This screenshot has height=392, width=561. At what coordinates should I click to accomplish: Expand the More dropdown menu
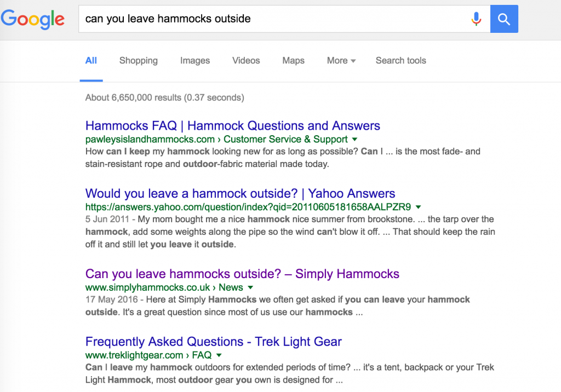(341, 61)
